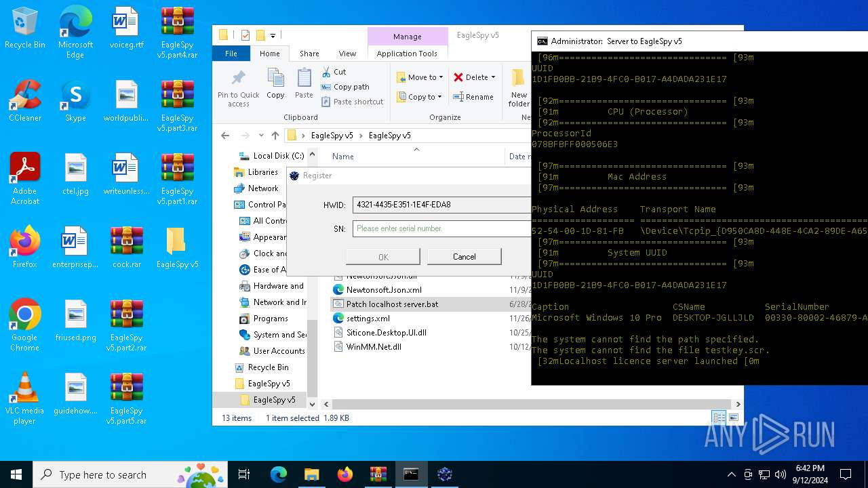Open the EagleSpy v5 desktop folder
Viewport: 868px width, 488px height.
[x=177, y=247]
